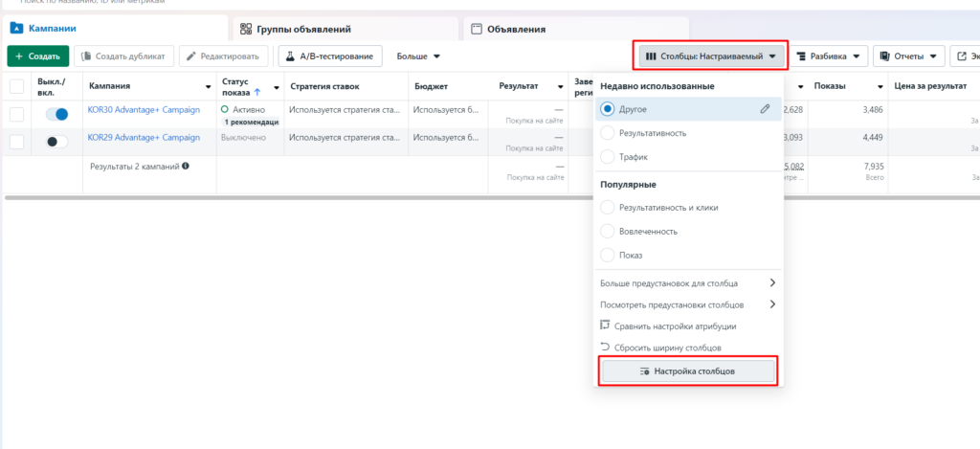Click the Настройка столбцов button
This screenshot has height=449, width=980.
(688, 370)
